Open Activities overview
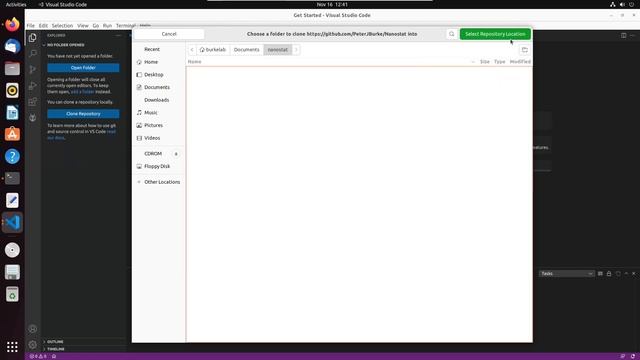This screenshot has height=360, width=640. pyautogui.click(x=16, y=4)
